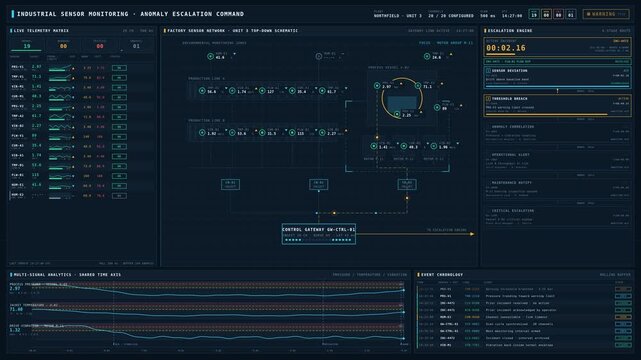Viewport: 641px width, 360px height.
Task: Click the offline sensor node at schematic top center
Action: (319, 56)
